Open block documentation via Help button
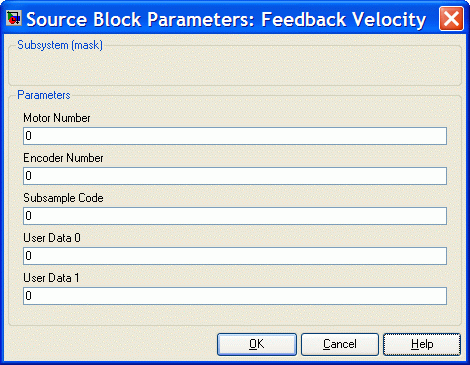Screen dimensions: 470x365 pos(422,344)
